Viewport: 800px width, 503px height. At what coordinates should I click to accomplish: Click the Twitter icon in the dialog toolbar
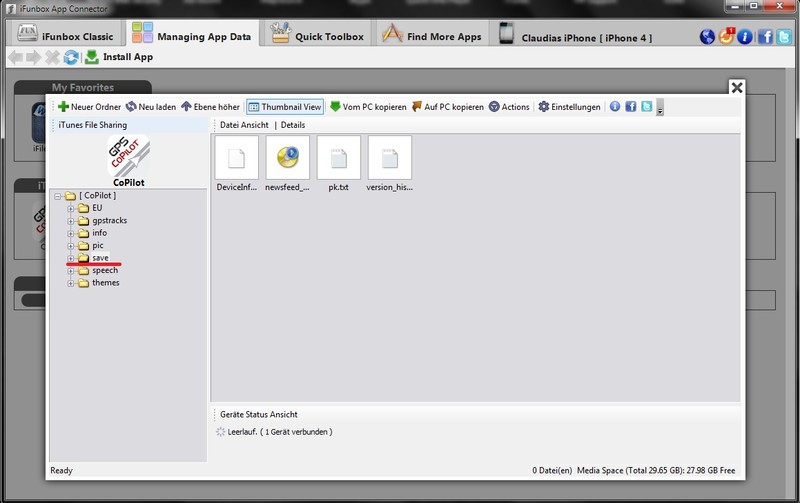point(647,107)
